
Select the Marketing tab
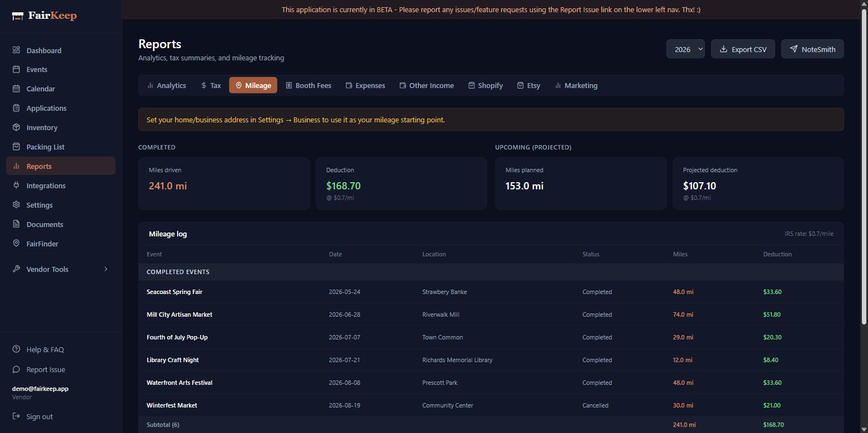click(x=576, y=85)
